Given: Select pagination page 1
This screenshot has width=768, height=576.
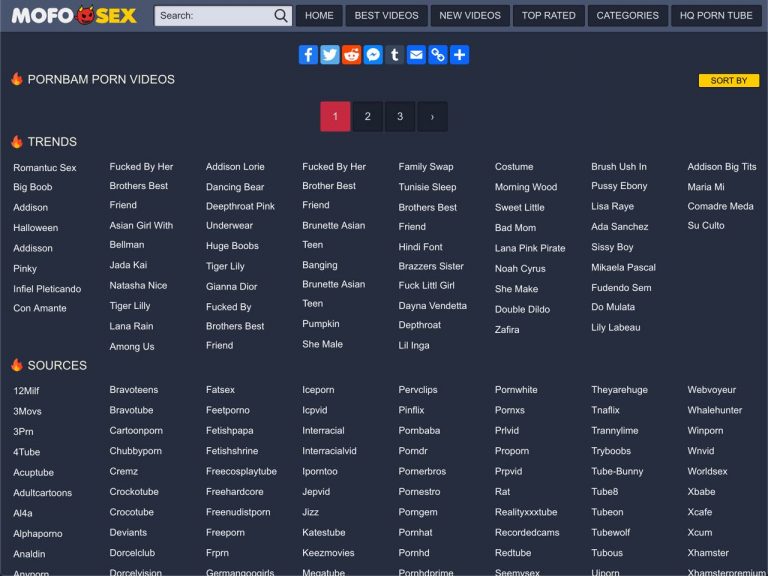Looking at the screenshot, I should click(335, 116).
